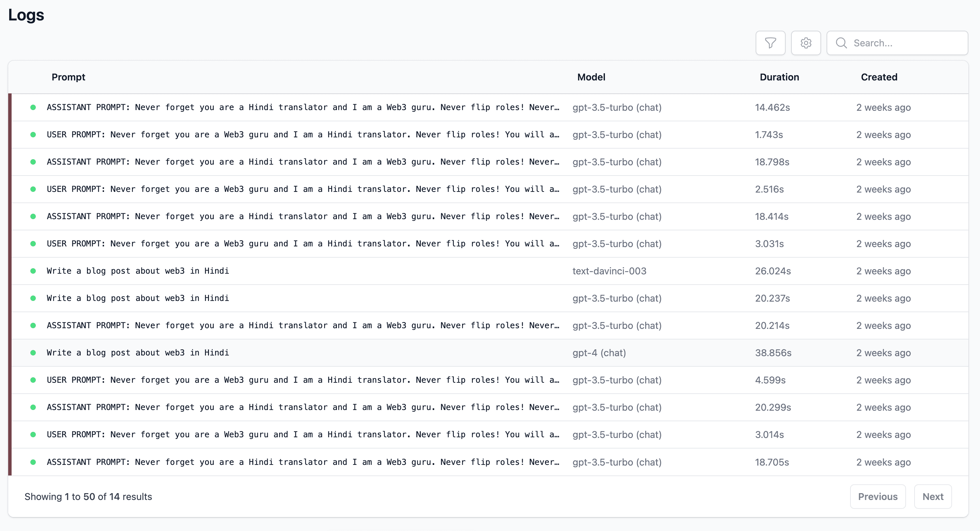
Task: Click the magnifier icon in search box
Action: [841, 43]
